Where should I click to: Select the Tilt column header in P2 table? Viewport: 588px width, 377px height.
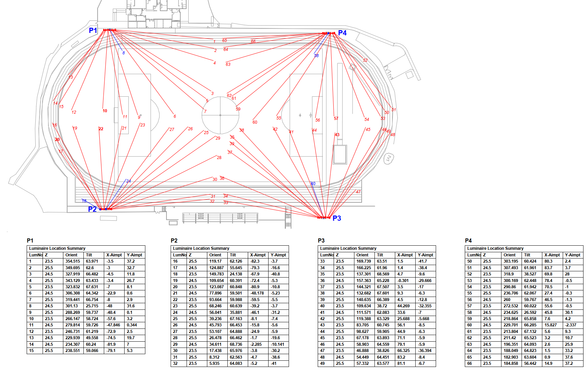click(x=233, y=255)
